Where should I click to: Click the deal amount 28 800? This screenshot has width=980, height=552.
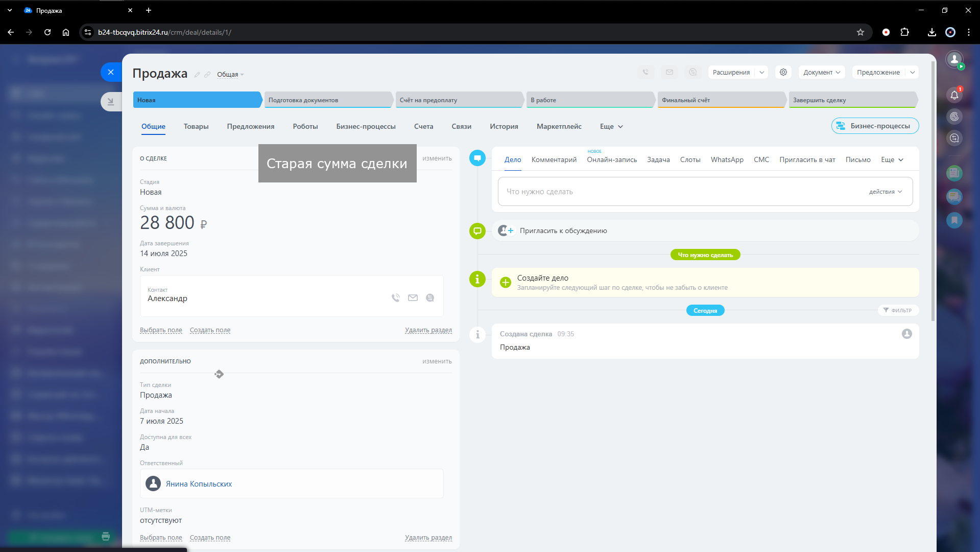(167, 223)
